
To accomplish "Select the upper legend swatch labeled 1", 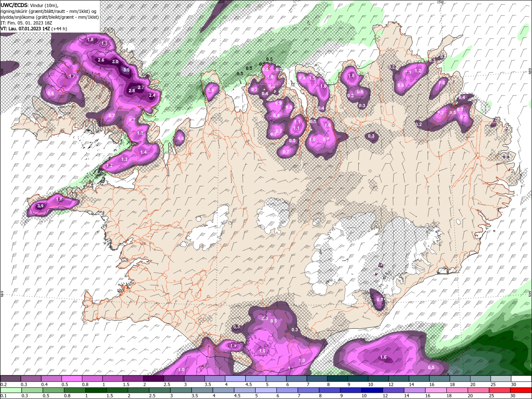I will coord(112,379).
